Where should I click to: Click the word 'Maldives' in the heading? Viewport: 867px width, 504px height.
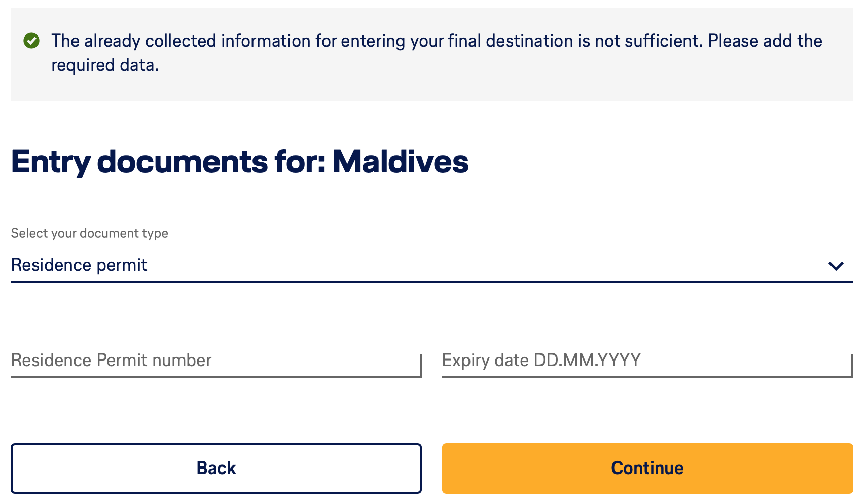(400, 162)
